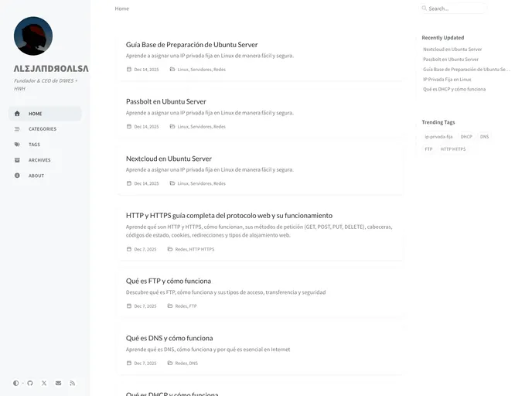Viewport: 532px width, 396px height.
Task: Click the Archives box icon
Action: 17,160
